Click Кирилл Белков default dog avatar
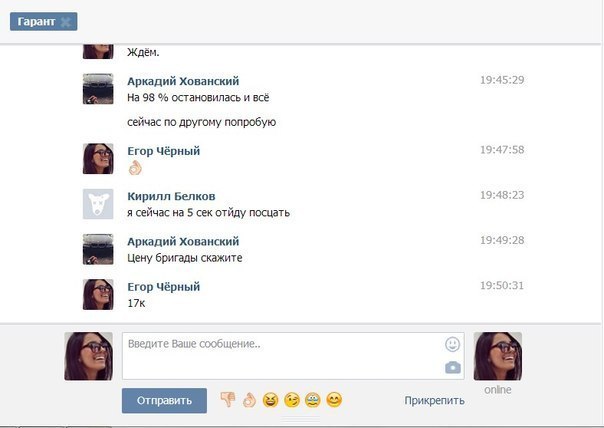Viewport: 604px width, 428px height. tap(98, 204)
